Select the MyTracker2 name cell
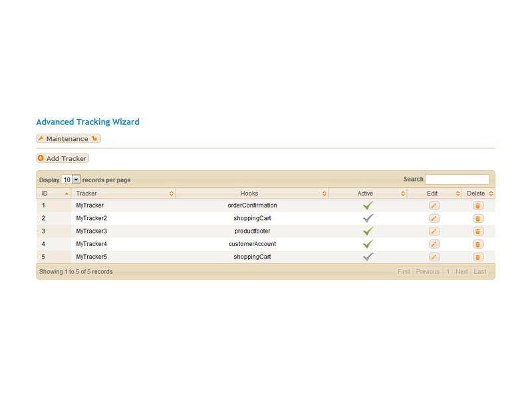Image resolution: width=532 pixels, height=399 pixels. 92,218
